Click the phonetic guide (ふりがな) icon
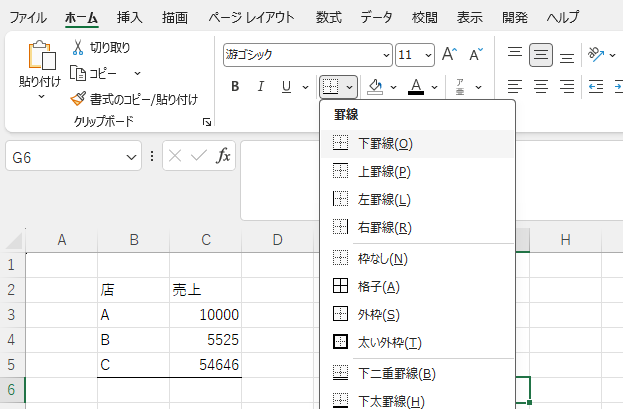Viewport: 623px width, 409px height. 460,87
